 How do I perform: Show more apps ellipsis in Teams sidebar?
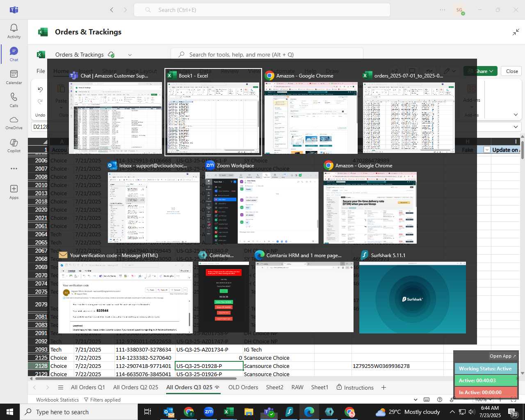click(14, 169)
